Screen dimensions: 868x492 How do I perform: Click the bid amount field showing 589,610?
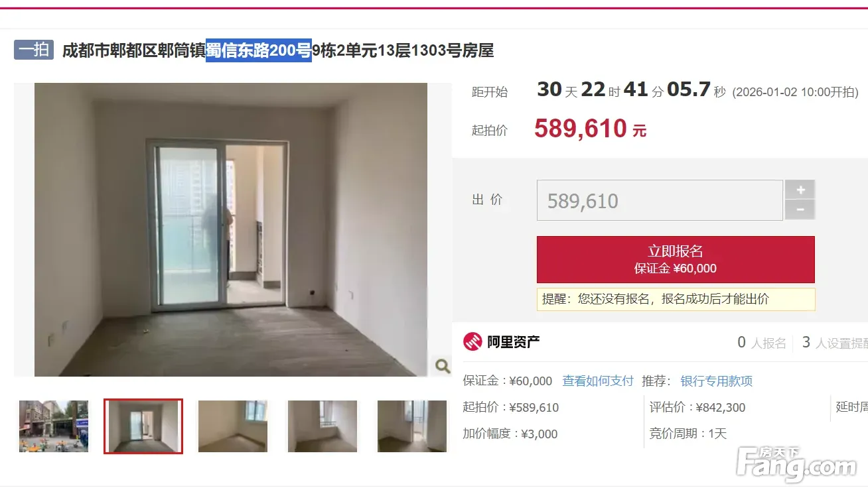coord(660,200)
